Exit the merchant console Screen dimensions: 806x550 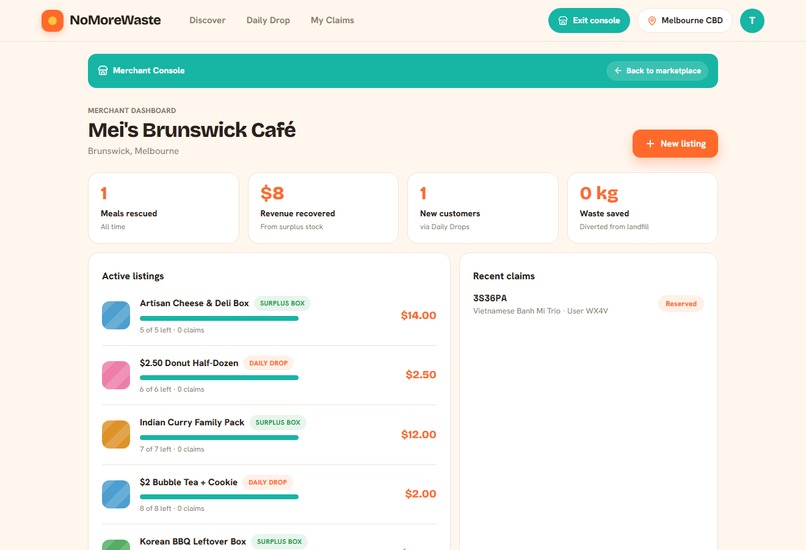click(589, 21)
